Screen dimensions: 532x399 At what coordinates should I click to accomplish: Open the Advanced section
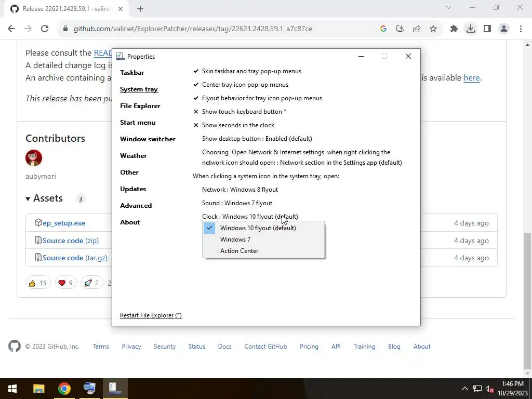click(x=136, y=206)
